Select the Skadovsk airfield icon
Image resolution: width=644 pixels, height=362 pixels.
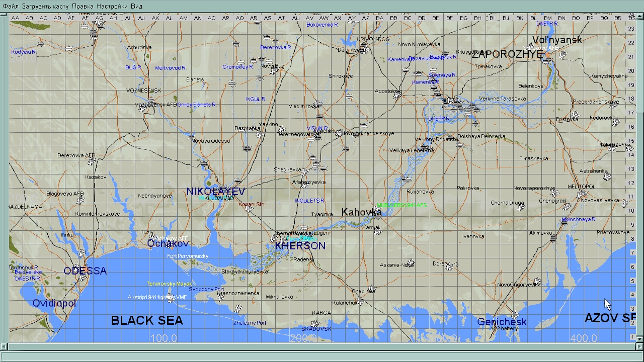click(315, 324)
